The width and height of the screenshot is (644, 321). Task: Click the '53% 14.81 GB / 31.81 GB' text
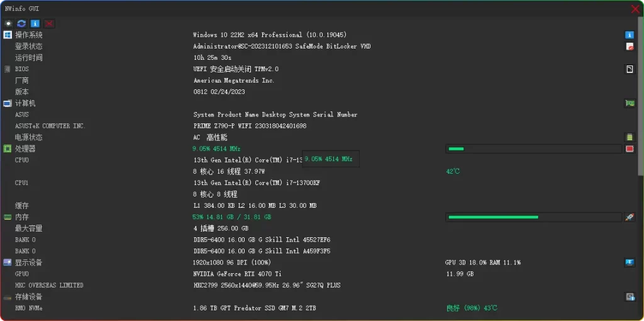[232, 217]
